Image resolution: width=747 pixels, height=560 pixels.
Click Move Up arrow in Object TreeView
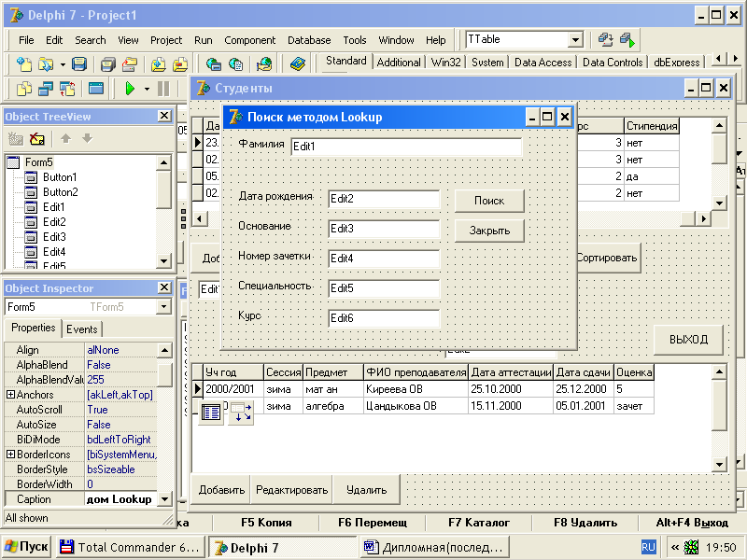click(65, 138)
